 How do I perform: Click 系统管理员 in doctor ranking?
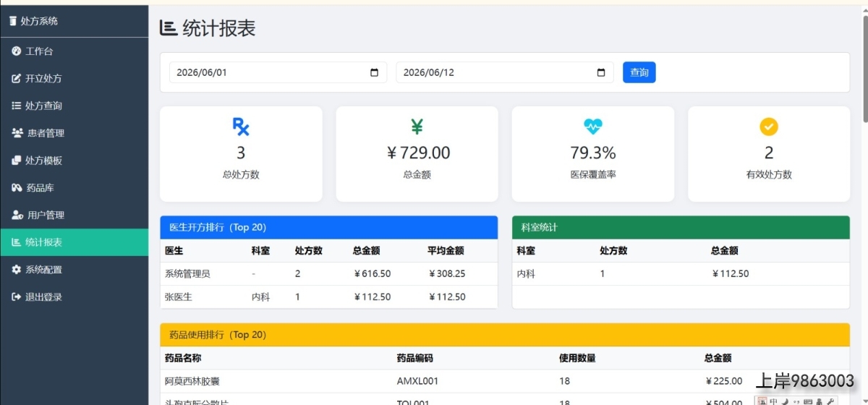[x=187, y=274]
